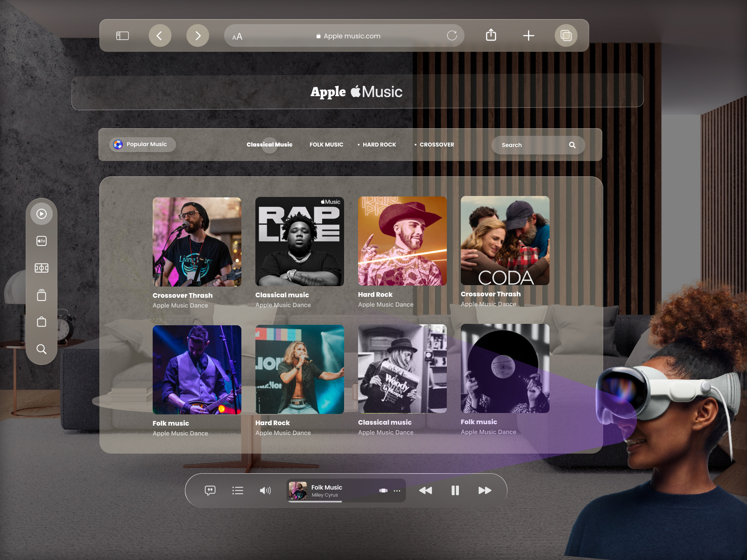
Task: Open the mandolin player Folk music cover
Action: click(x=197, y=370)
